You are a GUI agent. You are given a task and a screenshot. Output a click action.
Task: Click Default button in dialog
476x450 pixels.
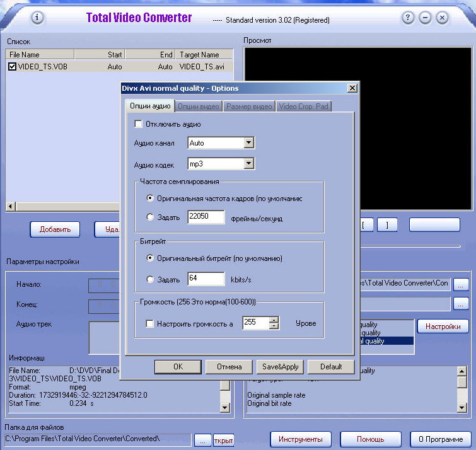click(x=331, y=367)
